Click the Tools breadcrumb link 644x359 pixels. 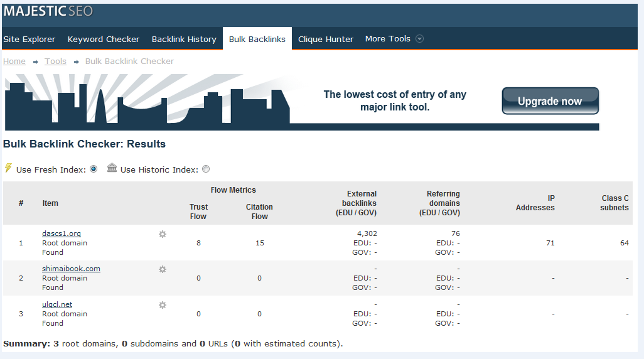pos(55,62)
